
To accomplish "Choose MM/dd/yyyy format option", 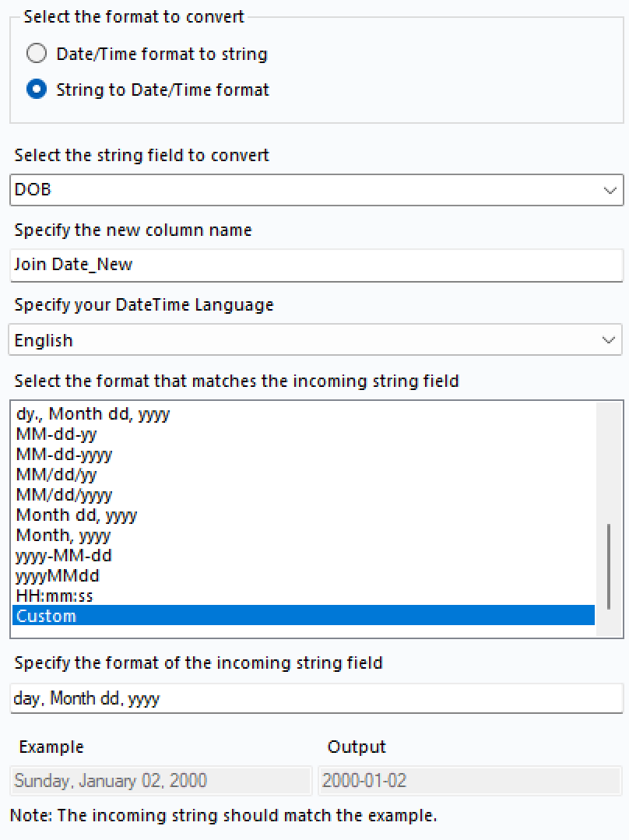I will coord(64,495).
